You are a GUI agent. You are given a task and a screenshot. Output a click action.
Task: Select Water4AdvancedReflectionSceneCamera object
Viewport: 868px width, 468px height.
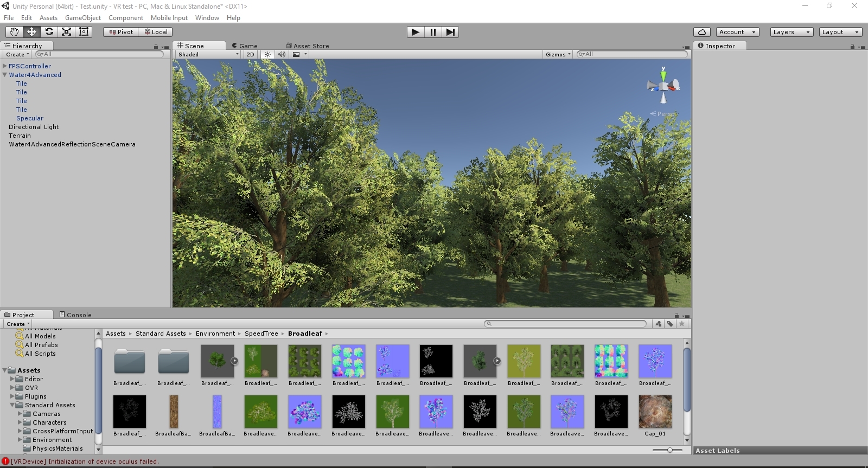pyautogui.click(x=72, y=144)
